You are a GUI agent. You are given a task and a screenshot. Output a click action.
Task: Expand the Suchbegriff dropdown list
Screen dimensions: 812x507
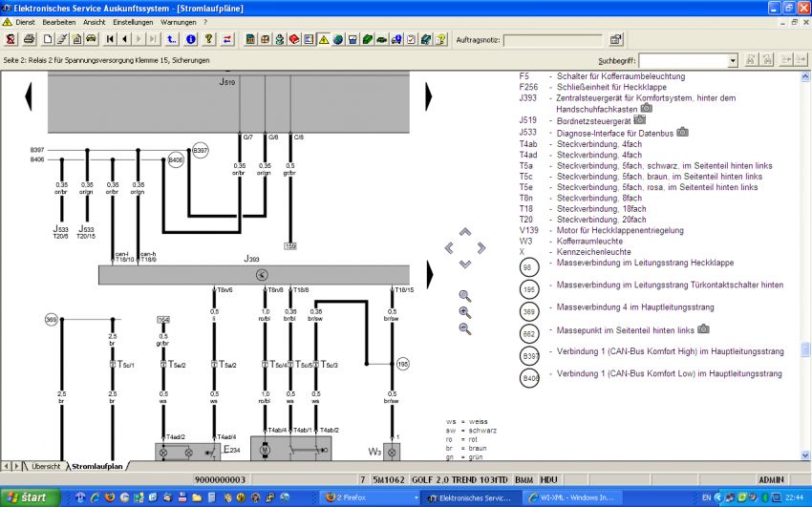(733, 60)
